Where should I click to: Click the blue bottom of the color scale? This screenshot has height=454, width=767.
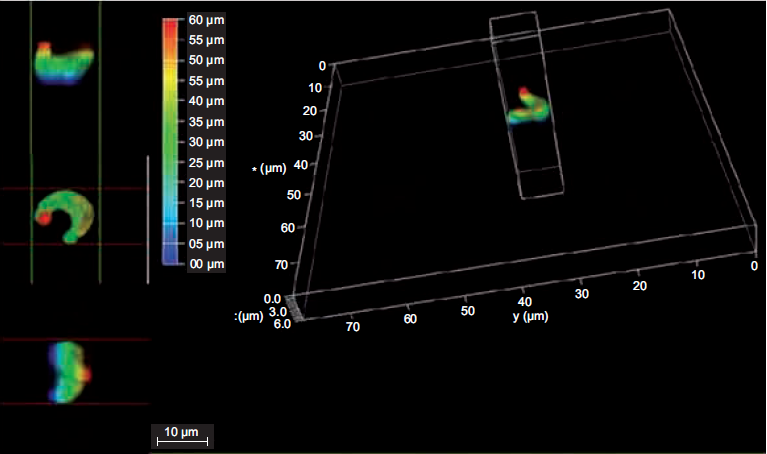[173, 260]
